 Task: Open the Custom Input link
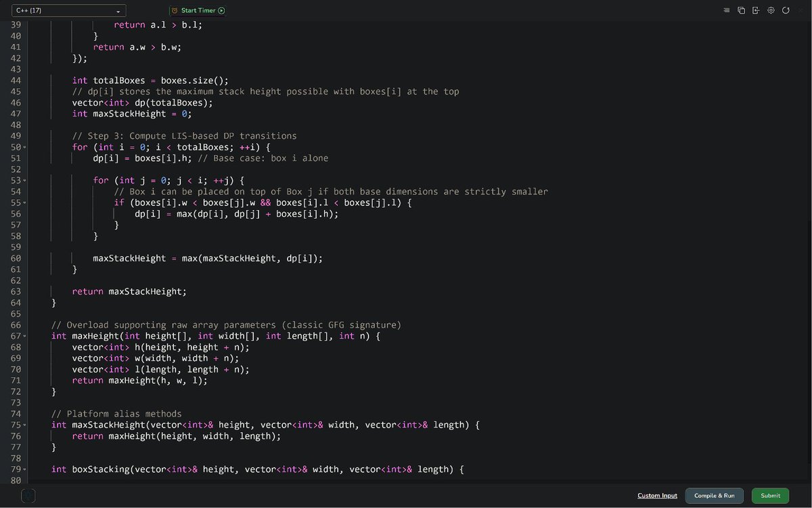[x=657, y=496]
